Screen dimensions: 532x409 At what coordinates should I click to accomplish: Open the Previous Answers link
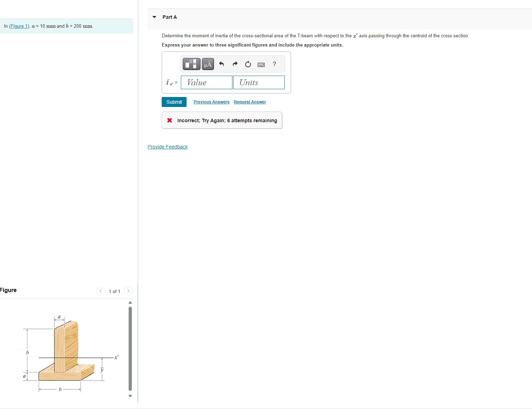pos(211,102)
